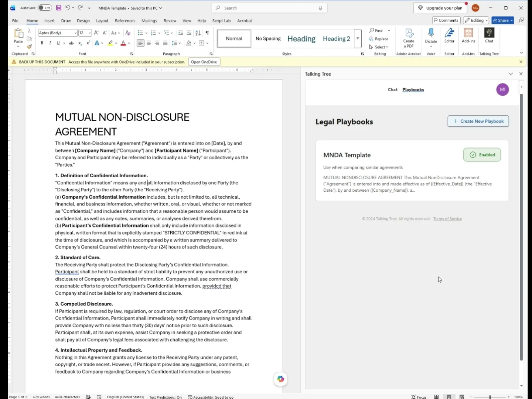Open the Share dropdown
Screen dimensions: 532x399
512,20
